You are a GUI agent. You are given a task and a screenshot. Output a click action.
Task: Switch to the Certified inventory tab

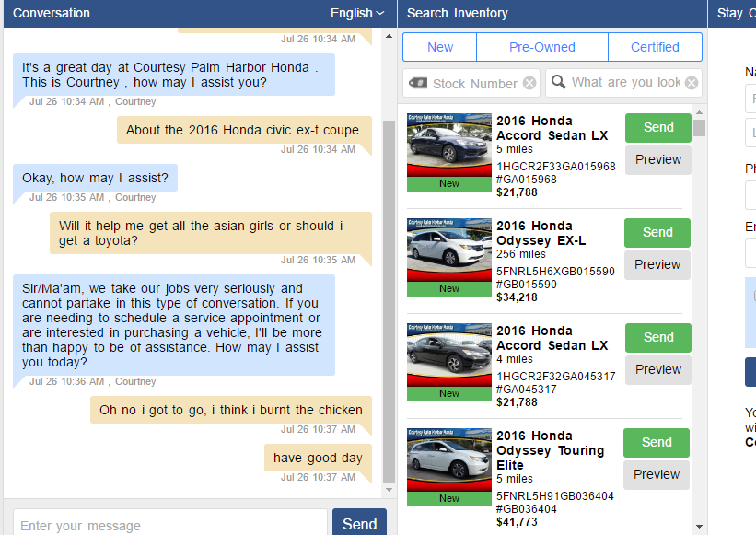click(x=655, y=47)
